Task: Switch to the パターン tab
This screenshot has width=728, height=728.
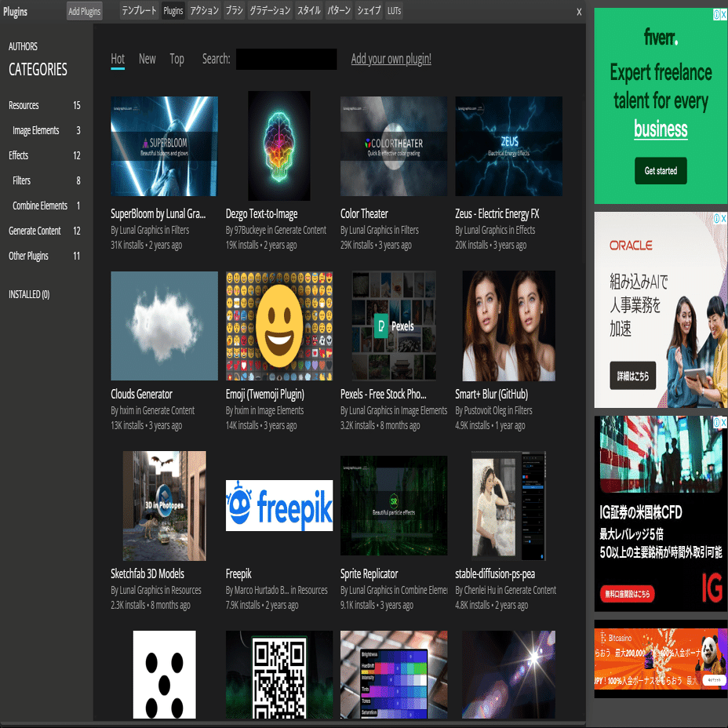Action: pyautogui.click(x=339, y=11)
